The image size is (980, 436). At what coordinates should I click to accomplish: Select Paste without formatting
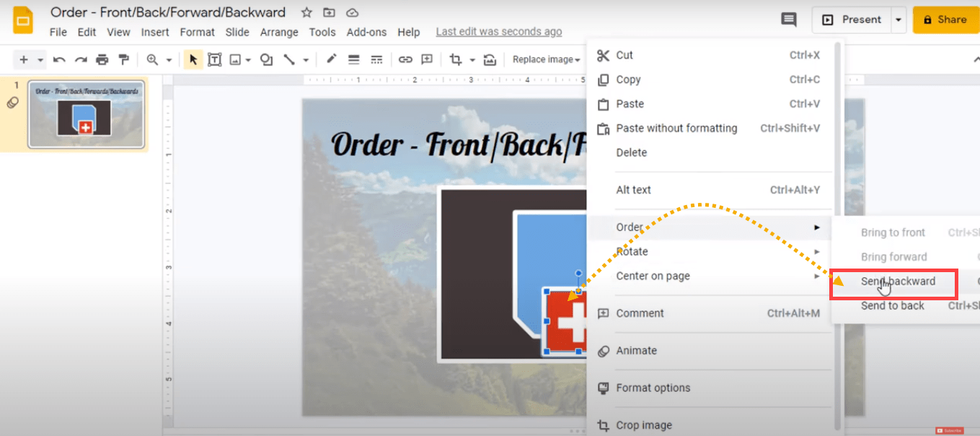(x=711, y=128)
